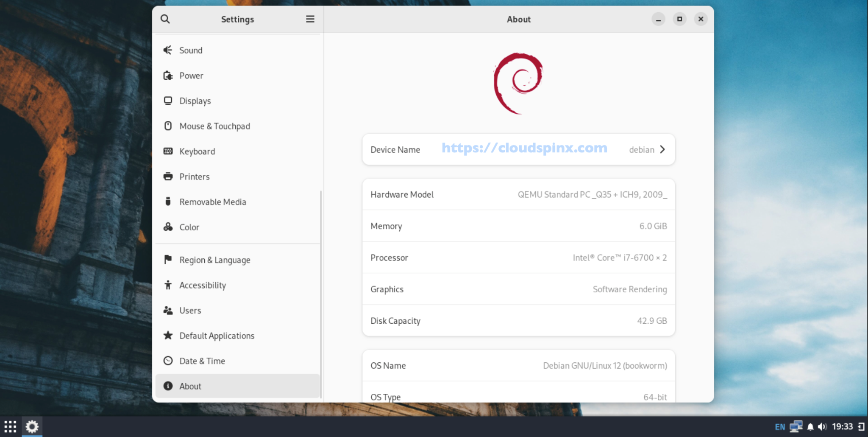Open the notification bell in taskbar
The image size is (868, 437).
coord(811,426)
